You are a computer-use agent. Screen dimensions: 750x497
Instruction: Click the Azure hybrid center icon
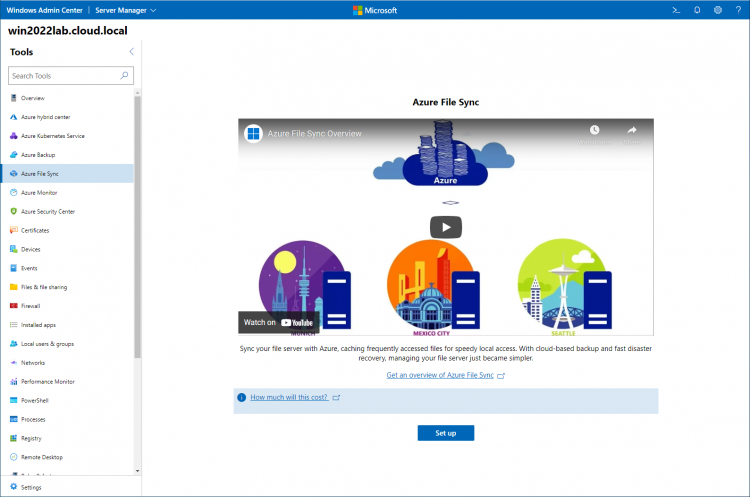13,117
